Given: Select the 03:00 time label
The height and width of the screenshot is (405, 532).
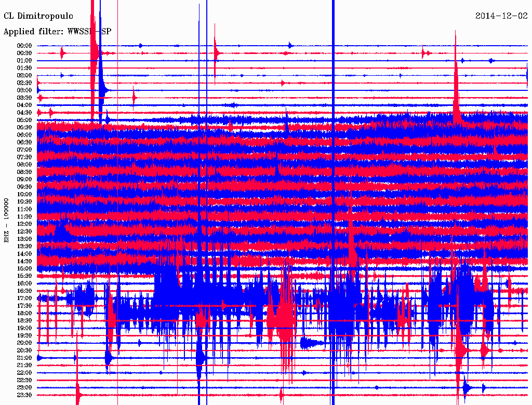Looking at the screenshot, I should tap(24, 90).
